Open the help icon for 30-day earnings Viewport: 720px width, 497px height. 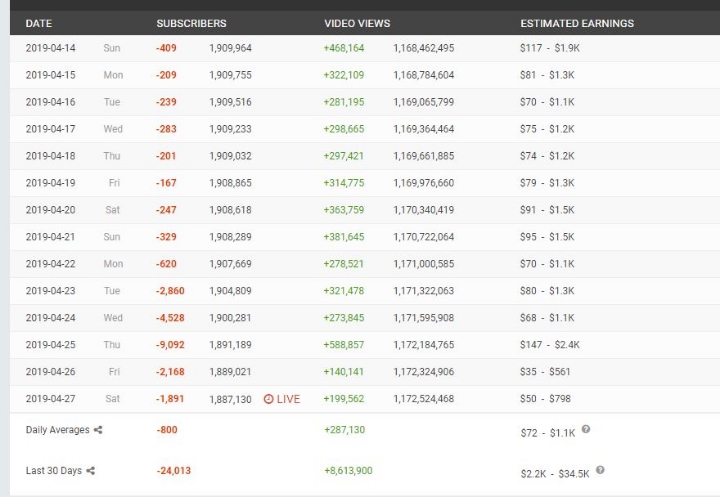click(x=600, y=469)
